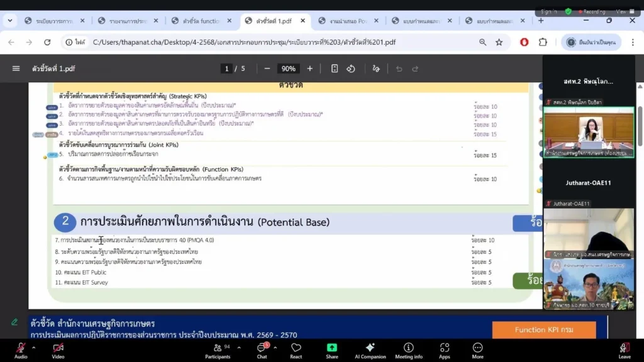Open the browser tab search dropdown
Viewport: 644px width, 362px height.
10,21
